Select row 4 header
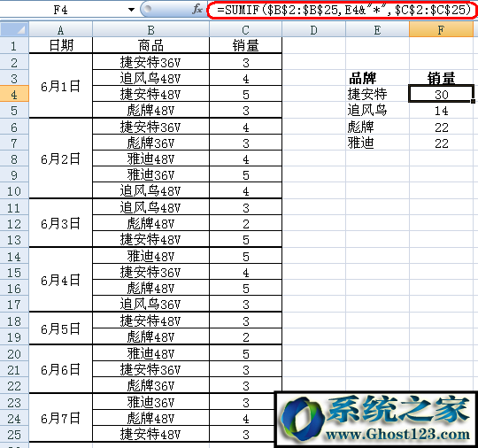This screenshot has width=478, height=448. (x=14, y=94)
